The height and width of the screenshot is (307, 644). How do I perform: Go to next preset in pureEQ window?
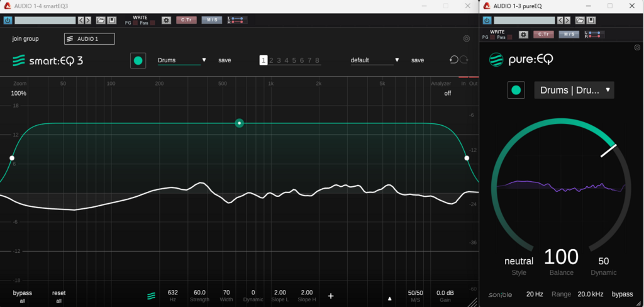(567, 20)
